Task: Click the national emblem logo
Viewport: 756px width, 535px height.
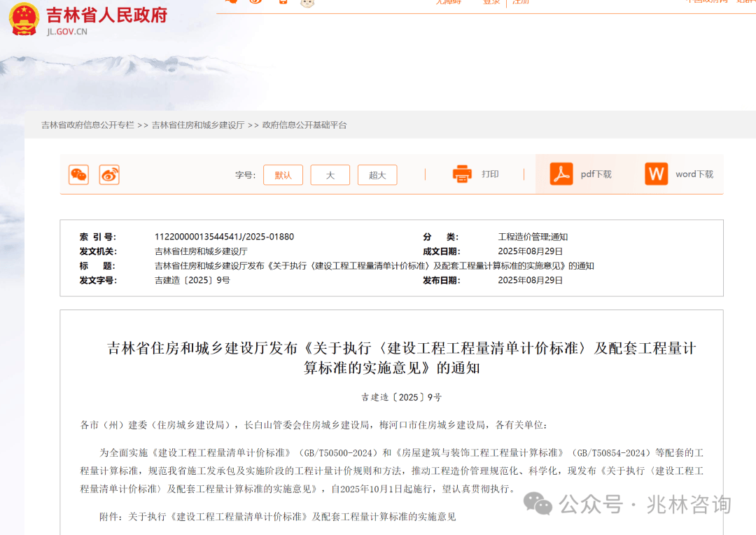Action: tap(24, 20)
